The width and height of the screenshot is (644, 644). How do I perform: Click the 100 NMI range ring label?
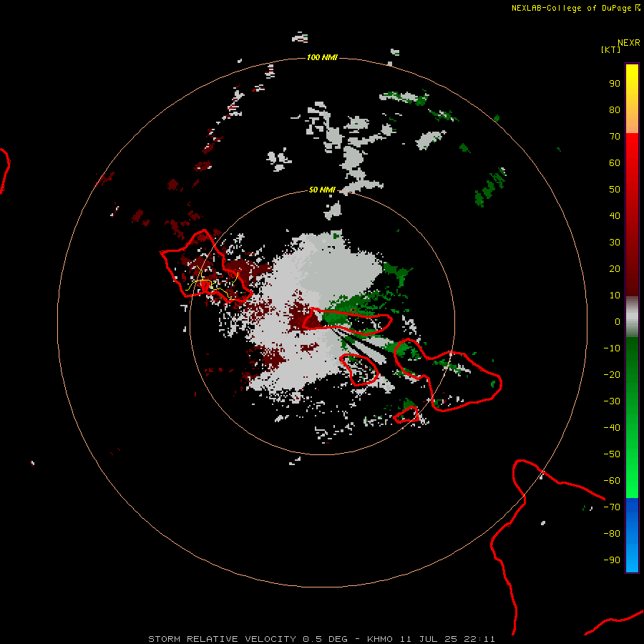point(322,57)
